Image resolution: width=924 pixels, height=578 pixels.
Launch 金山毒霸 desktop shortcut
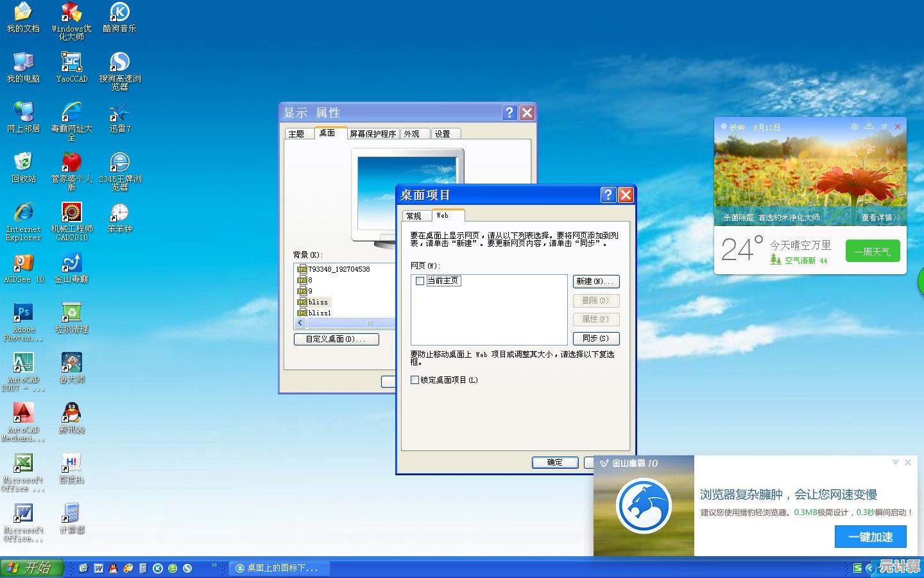pos(72,263)
